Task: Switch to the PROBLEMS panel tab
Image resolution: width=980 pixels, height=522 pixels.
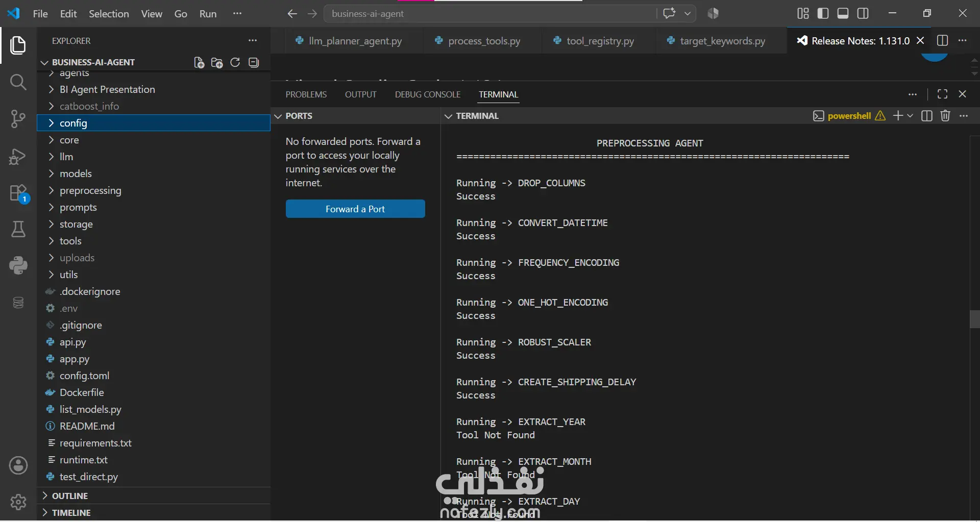Action: coord(306,94)
